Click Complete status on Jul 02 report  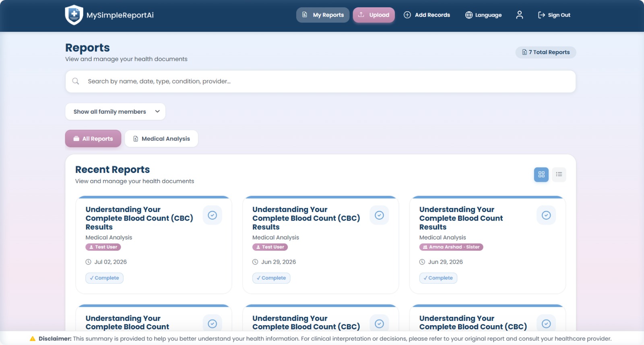(105, 278)
